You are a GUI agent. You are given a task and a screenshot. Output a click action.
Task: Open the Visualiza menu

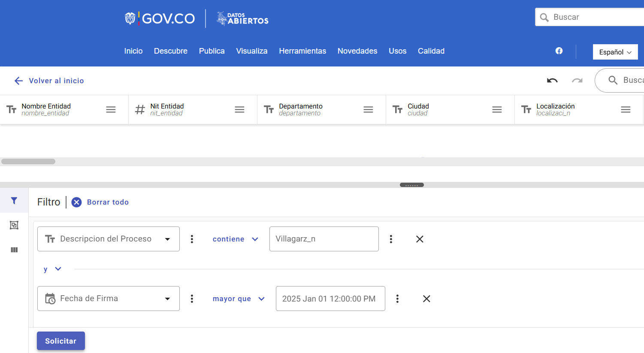[x=252, y=51]
